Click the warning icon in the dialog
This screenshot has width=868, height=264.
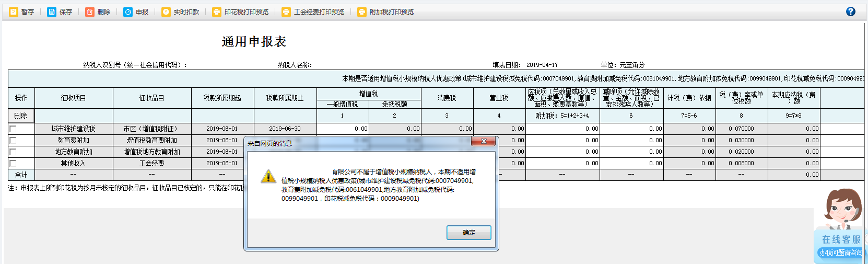(x=268, y=176)
